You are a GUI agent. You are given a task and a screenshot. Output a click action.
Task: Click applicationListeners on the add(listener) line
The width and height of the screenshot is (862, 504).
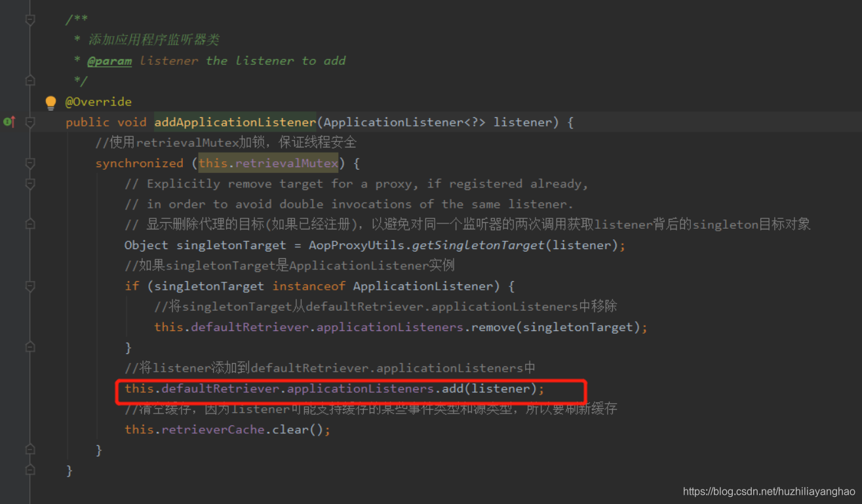[x=361, y=389]
